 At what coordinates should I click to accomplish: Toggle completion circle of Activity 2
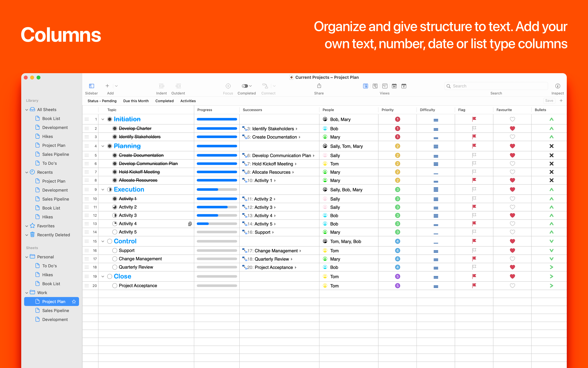(115, 207)
